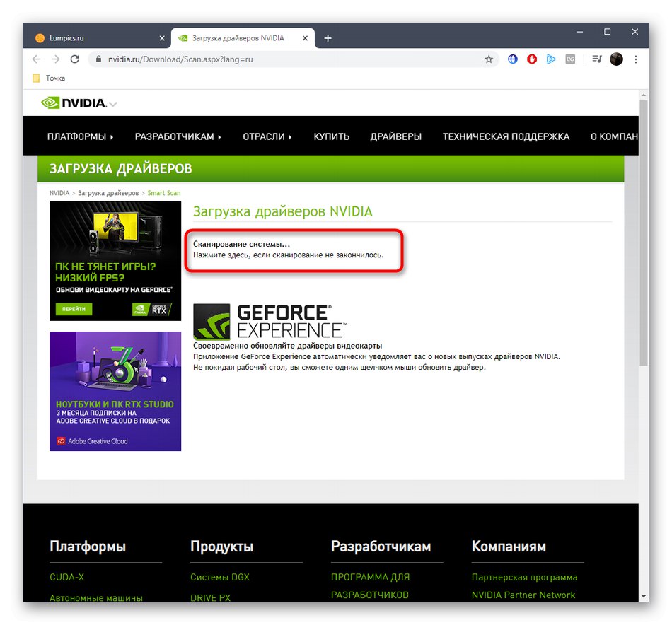This screenshot has width=672, height=625.
Task: Click the padlock site info icon
Action: click(x=98, y=59)
